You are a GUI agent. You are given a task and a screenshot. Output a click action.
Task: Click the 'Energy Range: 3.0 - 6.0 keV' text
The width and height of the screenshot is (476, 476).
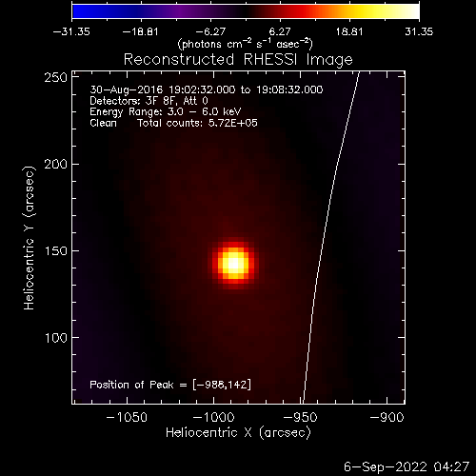166,111
